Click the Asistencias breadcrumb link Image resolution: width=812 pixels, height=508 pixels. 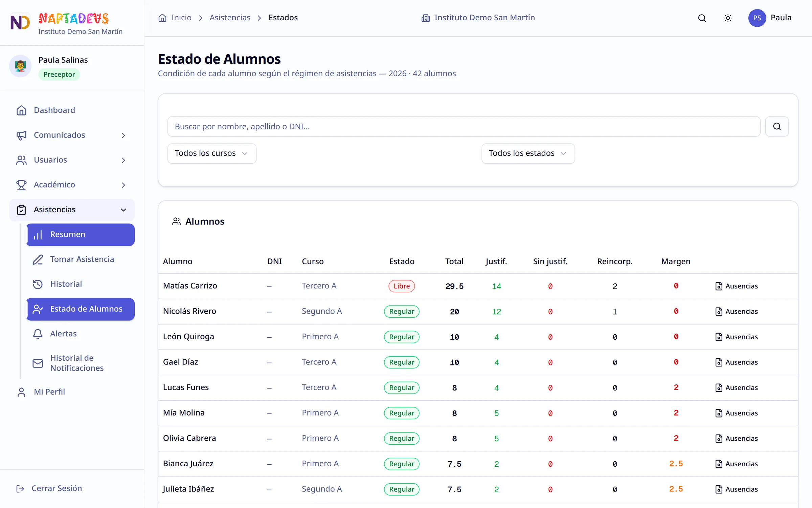[x=230, y=18]
